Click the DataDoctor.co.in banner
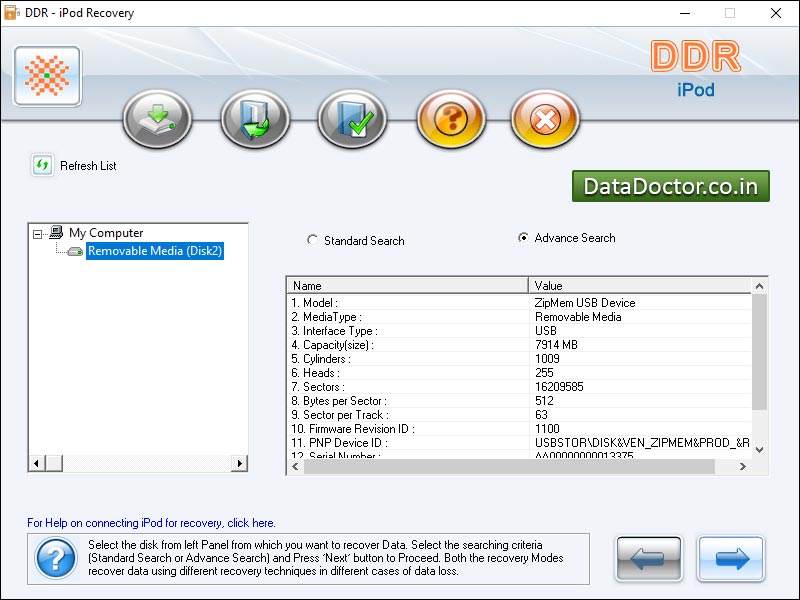Screen dimensions: 800x600 click(670, 186)
